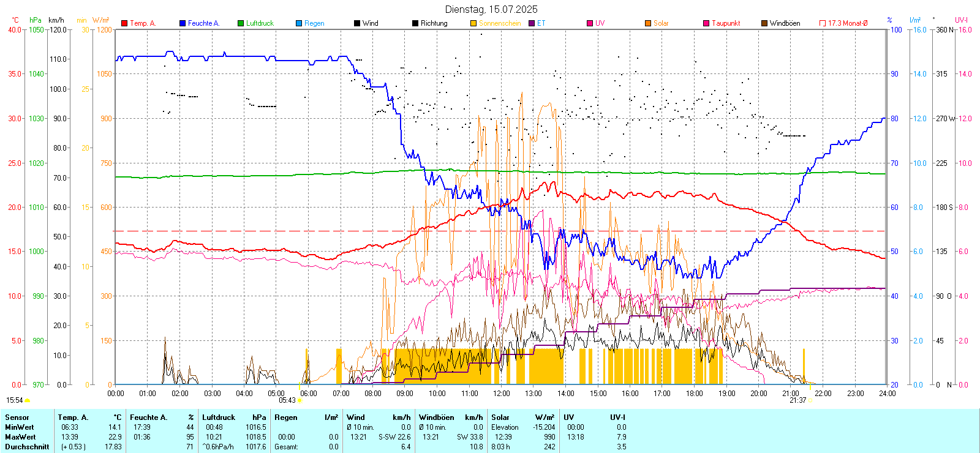Viewport: 980px width, 453px height.
Task: Click the UV legend label
Action: 600,23
